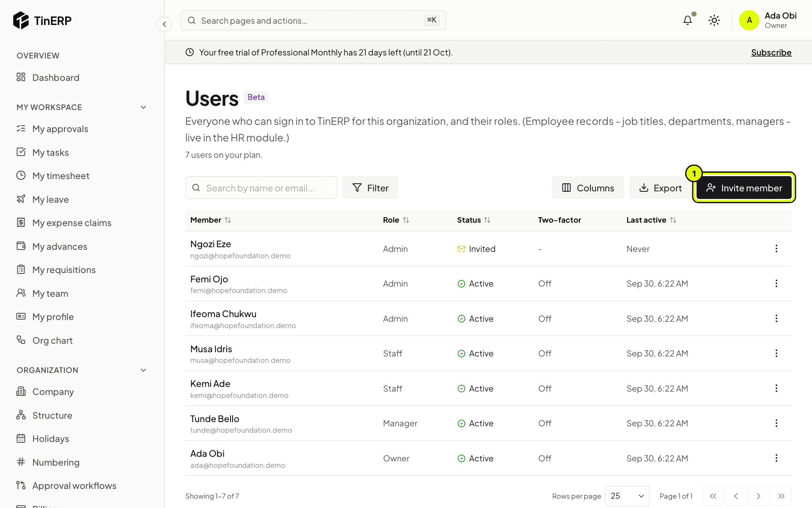Screen dimensions: 812x508
Task: Sort the table by Last active column
Action: point(651,220)
